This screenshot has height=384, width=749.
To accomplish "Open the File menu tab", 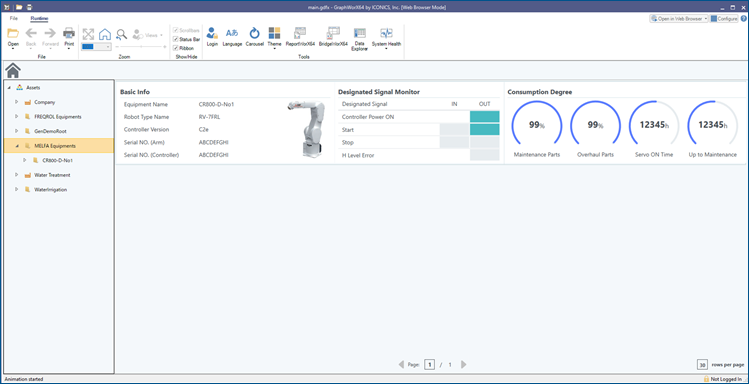I will (x=13, y=19).
